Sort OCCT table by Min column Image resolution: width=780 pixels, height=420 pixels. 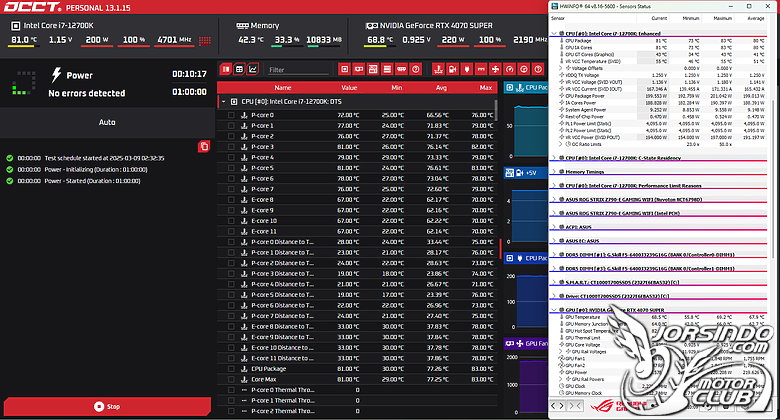pyautogui.click(x=396, y=88)
